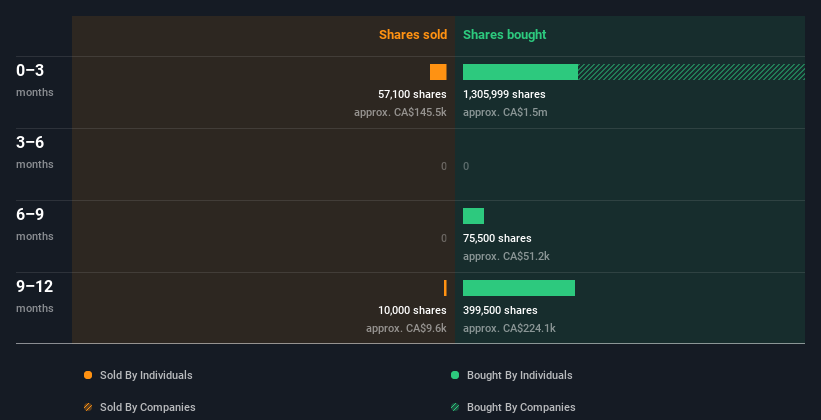Click the bought zero in 3–6 months row
This screenshot has width=821, height=420.
tap(466, 167)
